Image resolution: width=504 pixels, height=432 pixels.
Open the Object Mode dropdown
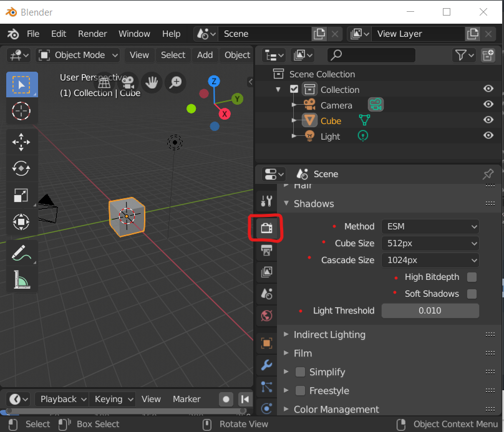point(78,55)
